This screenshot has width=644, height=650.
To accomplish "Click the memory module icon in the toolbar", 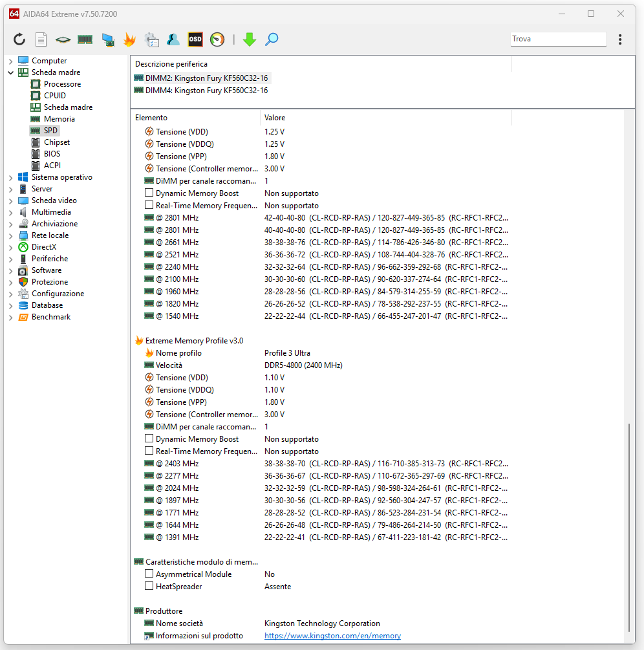I will pos(85,39).
